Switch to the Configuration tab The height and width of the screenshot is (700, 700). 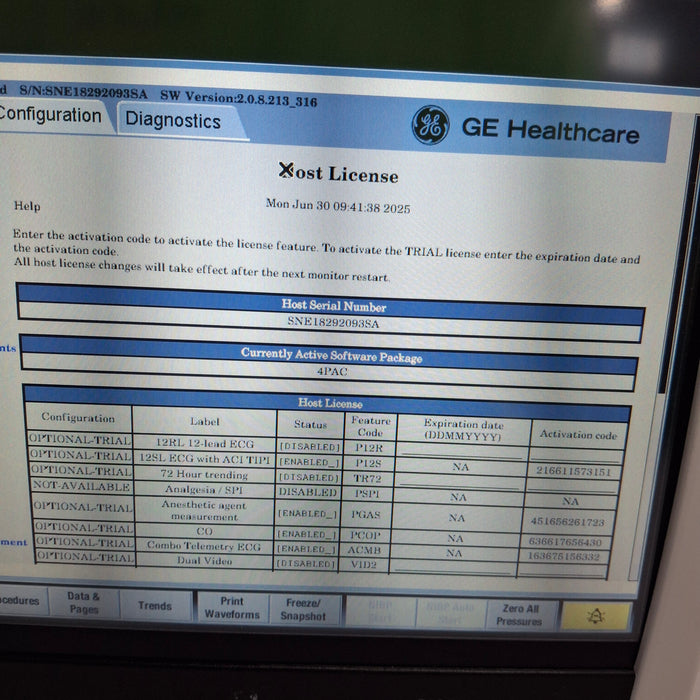[53, 115]
